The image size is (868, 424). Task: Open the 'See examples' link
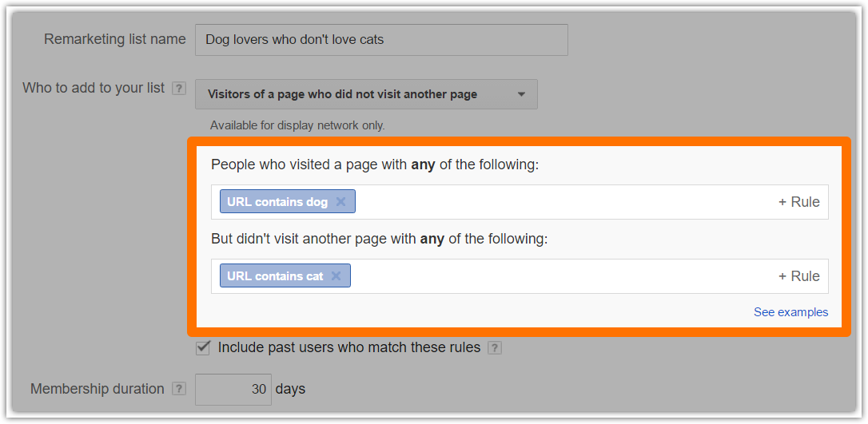tap(791, 312)
